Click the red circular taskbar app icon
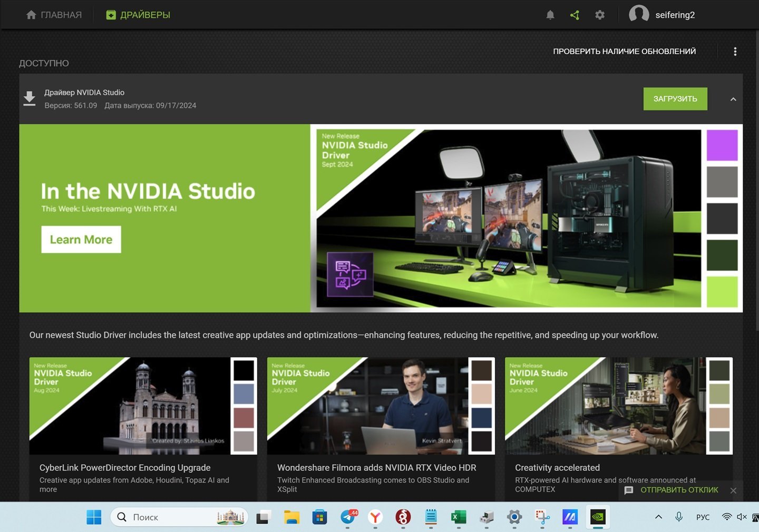The height and width of the screenshot is (532, 759). point(403,517)
